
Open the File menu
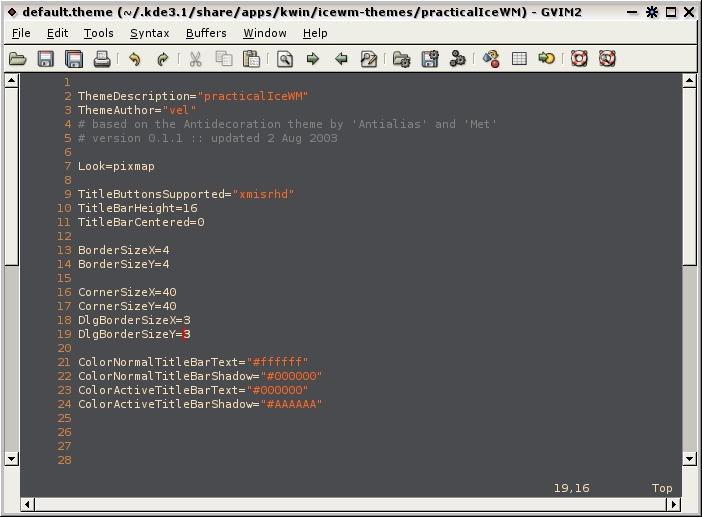21,33
